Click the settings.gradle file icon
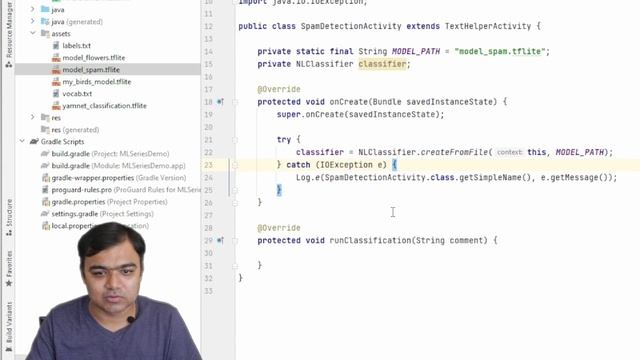 coord(45,214)
